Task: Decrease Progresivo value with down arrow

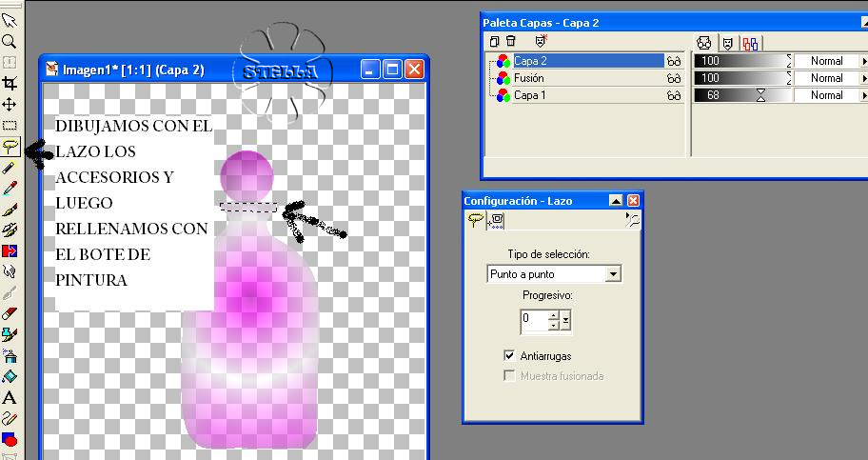Action: (x=553, y=326)
